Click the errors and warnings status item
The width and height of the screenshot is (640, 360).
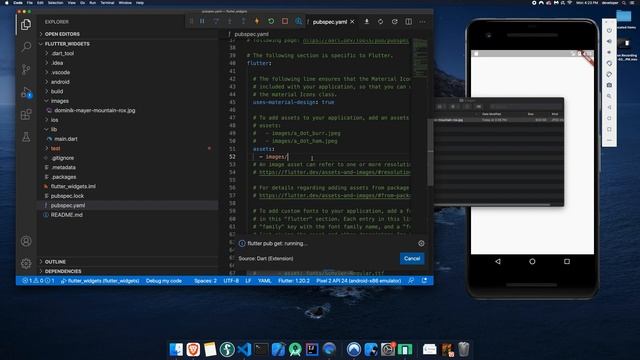tap(38, 281)
